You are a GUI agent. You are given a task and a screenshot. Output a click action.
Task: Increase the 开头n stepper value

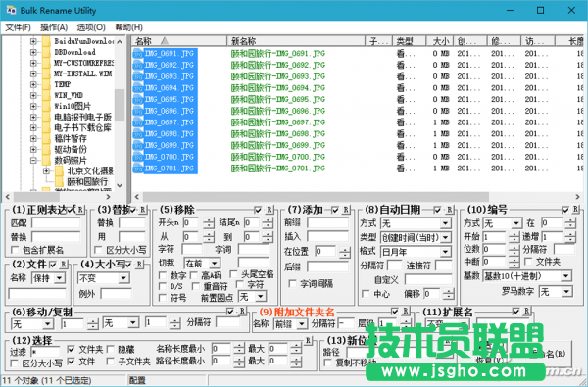pos(209,220)
